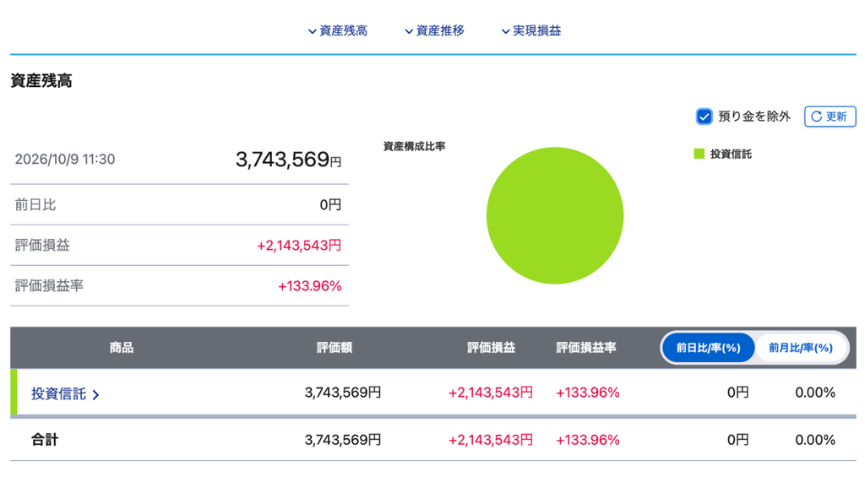Click chevron before 資産残高 link
Viewport: 865px width, 504px height.
(x=313, y=31)
